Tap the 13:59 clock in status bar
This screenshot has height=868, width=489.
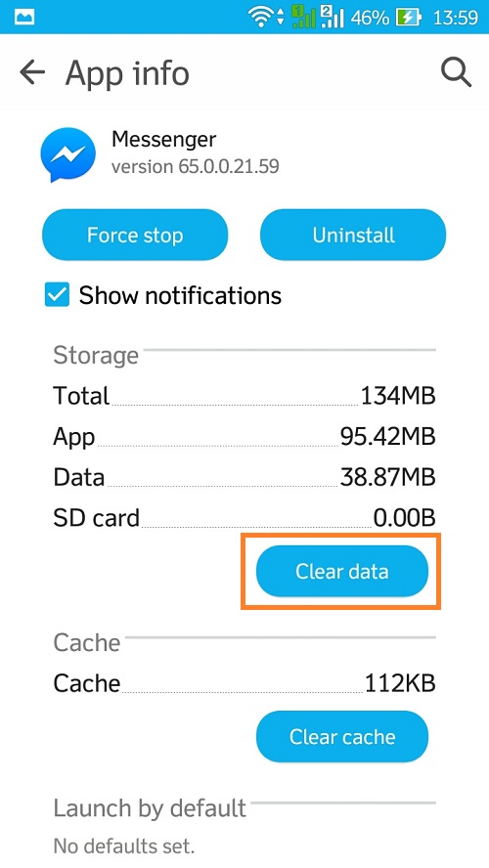tap(455, 18)
